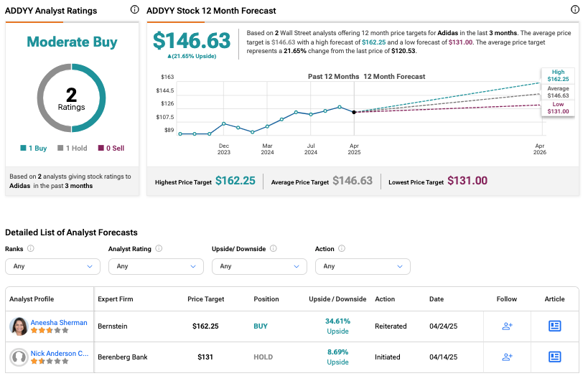This screenshot has height=381, width=588.
Task: Click the Analyst Profile column header
Action: [32, 299]
